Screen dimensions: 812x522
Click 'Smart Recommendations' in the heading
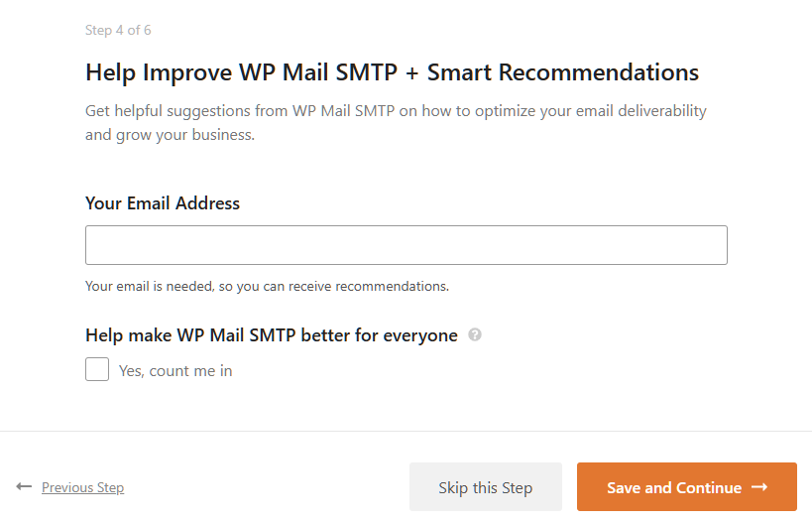(562, 72)
